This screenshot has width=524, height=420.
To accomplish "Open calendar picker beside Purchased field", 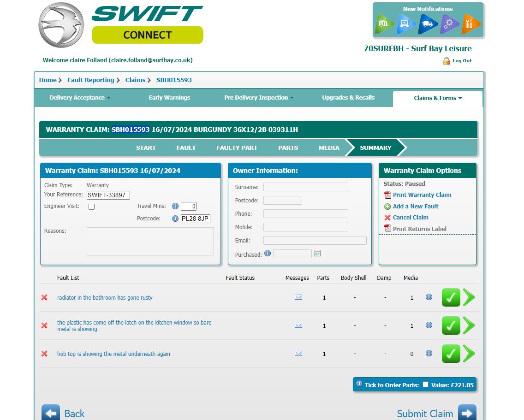I will point(317,253).
